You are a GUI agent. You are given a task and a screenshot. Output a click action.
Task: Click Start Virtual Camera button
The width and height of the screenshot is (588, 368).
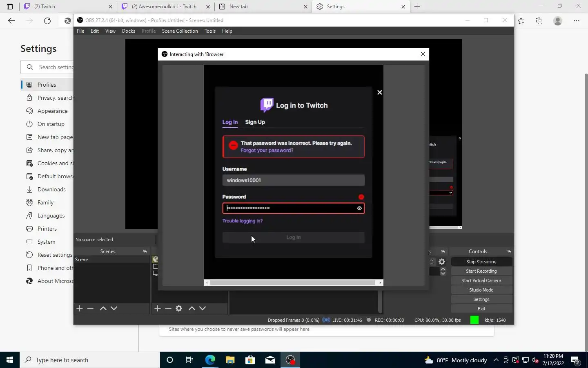[481, 280]
